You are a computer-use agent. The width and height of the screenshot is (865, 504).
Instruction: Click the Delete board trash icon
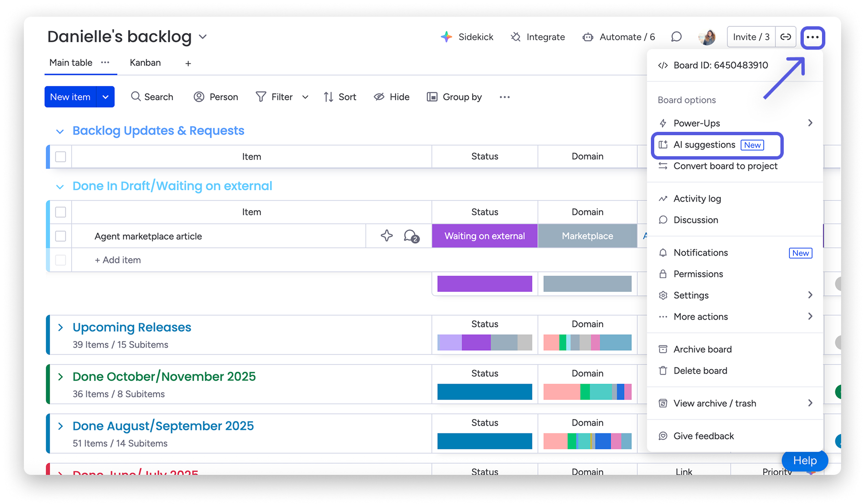(x=663, y=371)
